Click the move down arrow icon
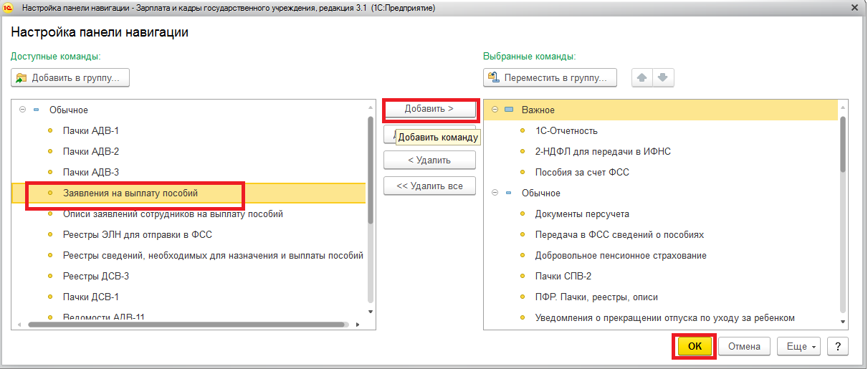The width and height of the screenshot is (868, 369). 663,77
